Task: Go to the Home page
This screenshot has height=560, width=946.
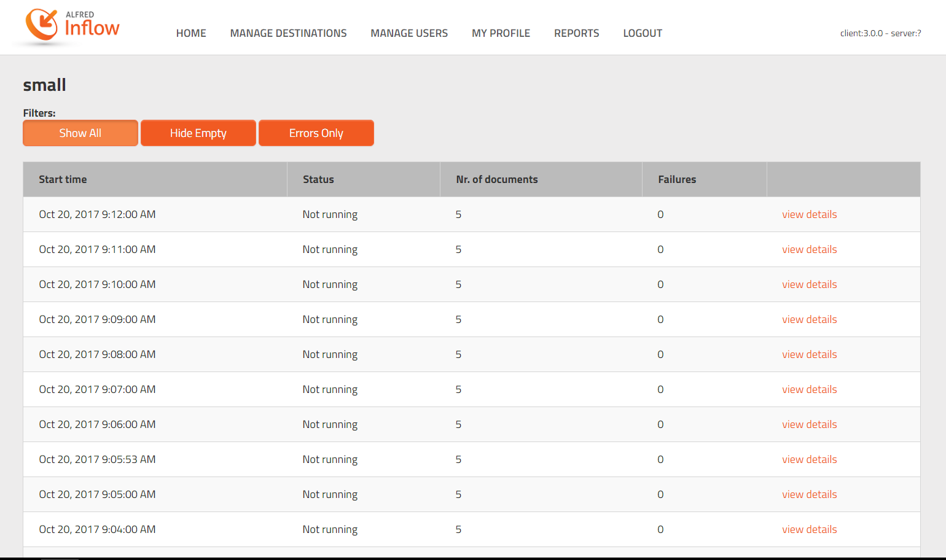Action: click(x=191, y=33)
